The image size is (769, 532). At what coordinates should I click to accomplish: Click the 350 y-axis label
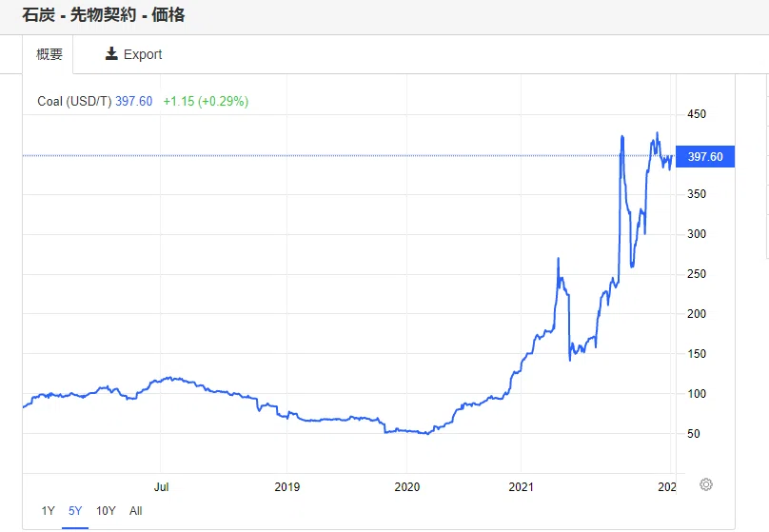(697, 194)
